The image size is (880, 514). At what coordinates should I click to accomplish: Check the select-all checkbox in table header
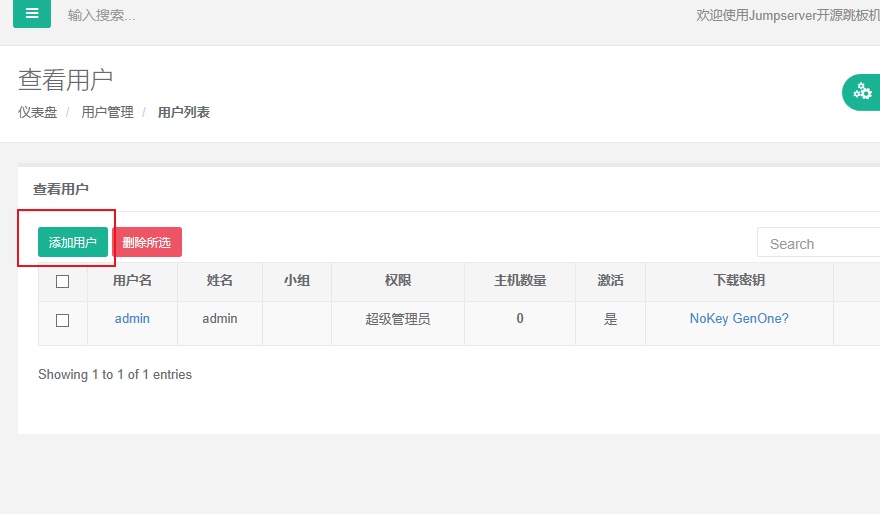(62, 281)
